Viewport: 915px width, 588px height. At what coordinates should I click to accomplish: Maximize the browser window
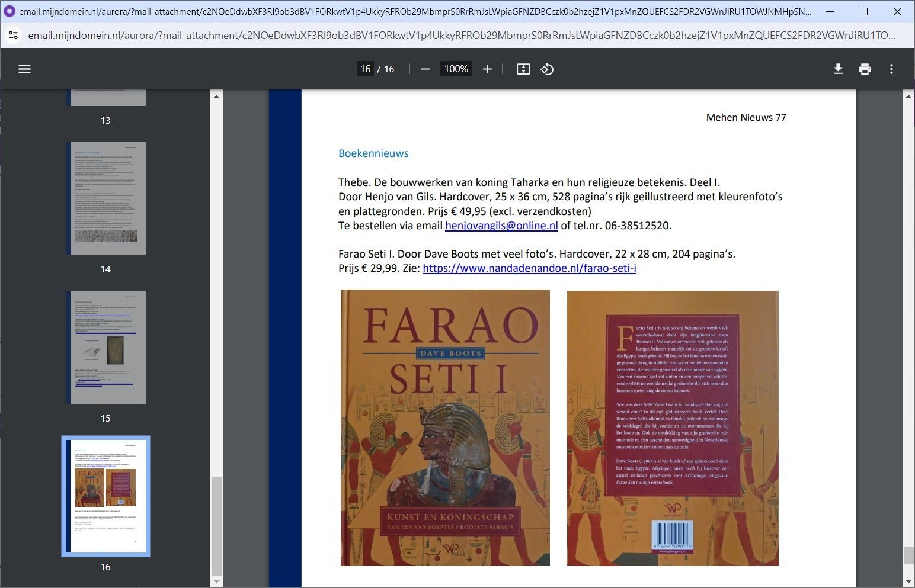(863, 11)
